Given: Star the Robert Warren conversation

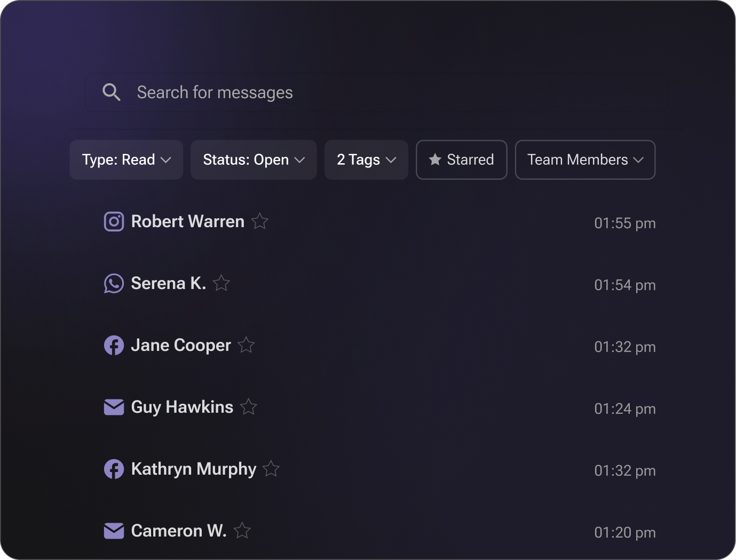Looking at the screenshot, I should 260,221.
